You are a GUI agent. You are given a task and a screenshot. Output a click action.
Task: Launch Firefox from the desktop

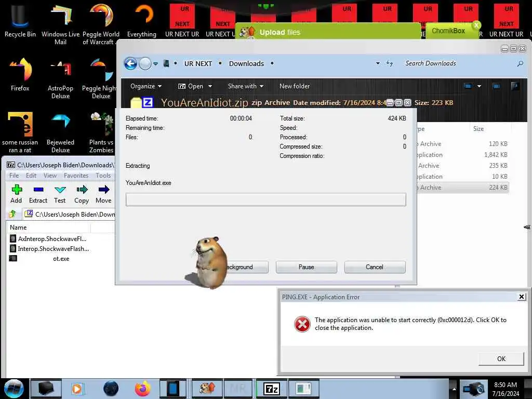pyautogui.click(x=20, y=75)
